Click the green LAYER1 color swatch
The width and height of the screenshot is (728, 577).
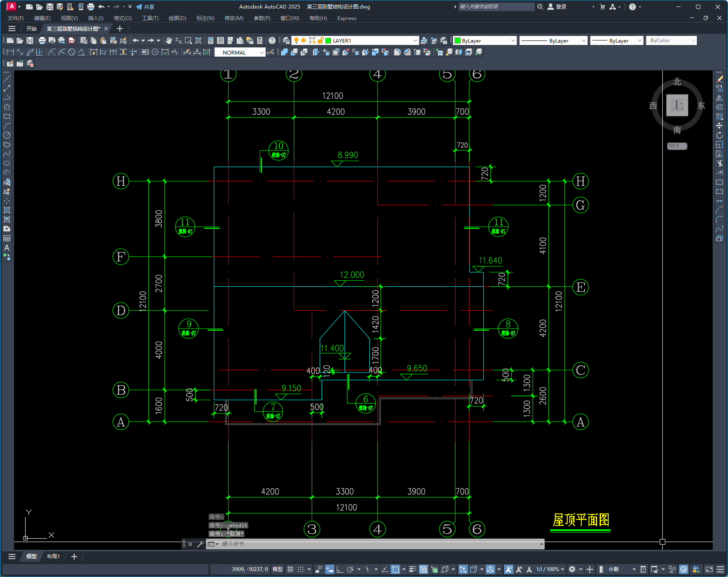click(x=328, y=40)
